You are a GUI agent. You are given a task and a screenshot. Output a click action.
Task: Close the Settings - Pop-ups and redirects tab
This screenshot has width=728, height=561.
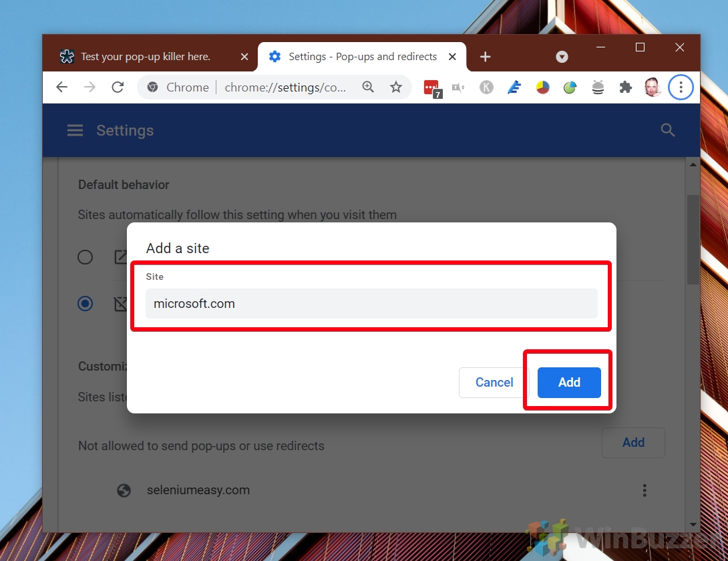pos(452,57)
